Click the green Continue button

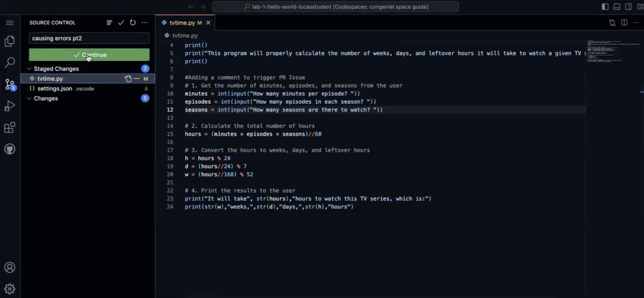pos(89,55)
